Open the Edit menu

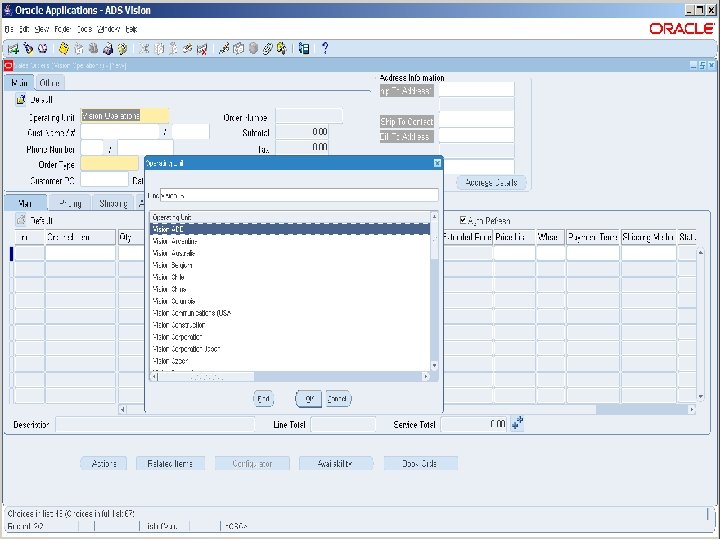24,29
